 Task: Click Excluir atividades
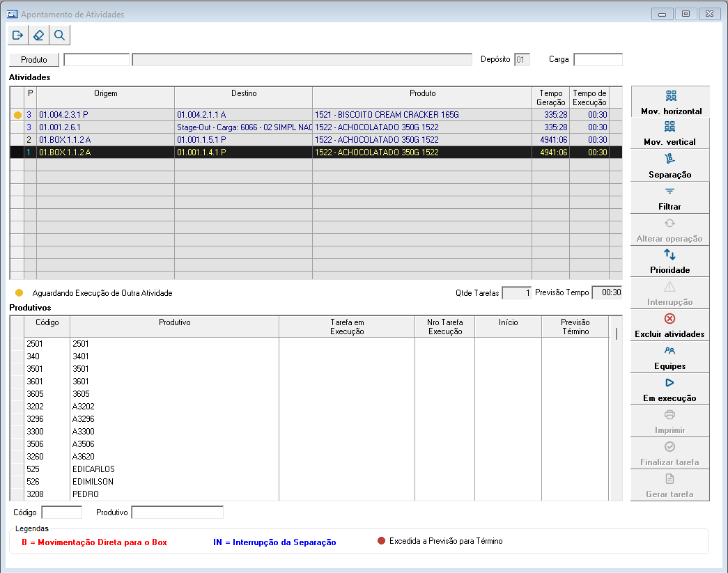[670, 325]
